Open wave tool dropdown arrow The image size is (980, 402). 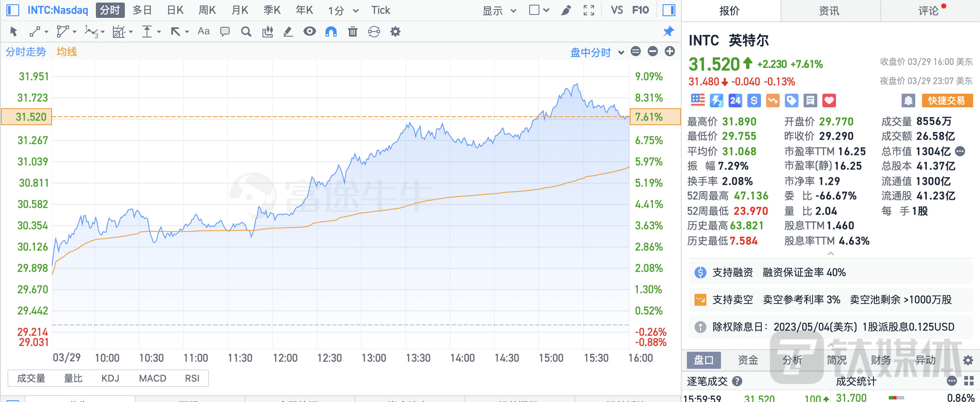[103, 32]
